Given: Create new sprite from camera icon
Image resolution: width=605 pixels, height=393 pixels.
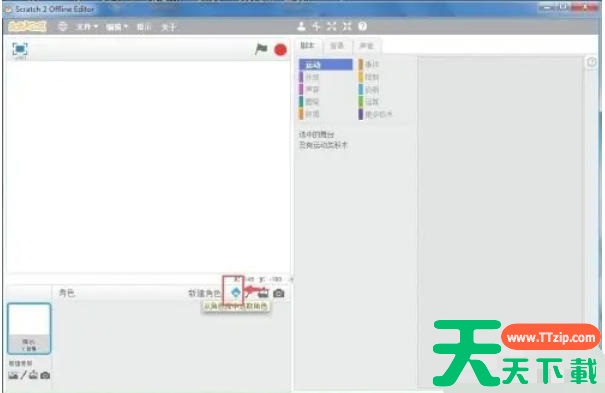Looking at the screenshot, I should tap(279, 293).
